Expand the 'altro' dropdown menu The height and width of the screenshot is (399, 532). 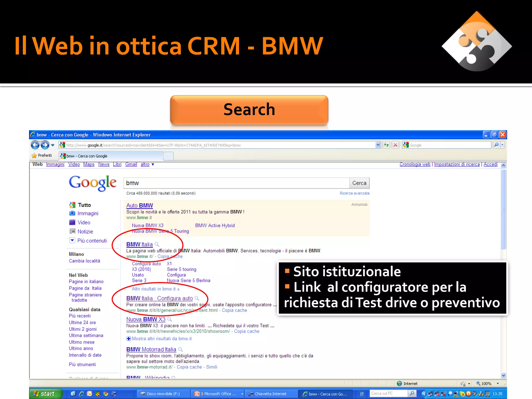pyautogui.click(x=147, y=164)
